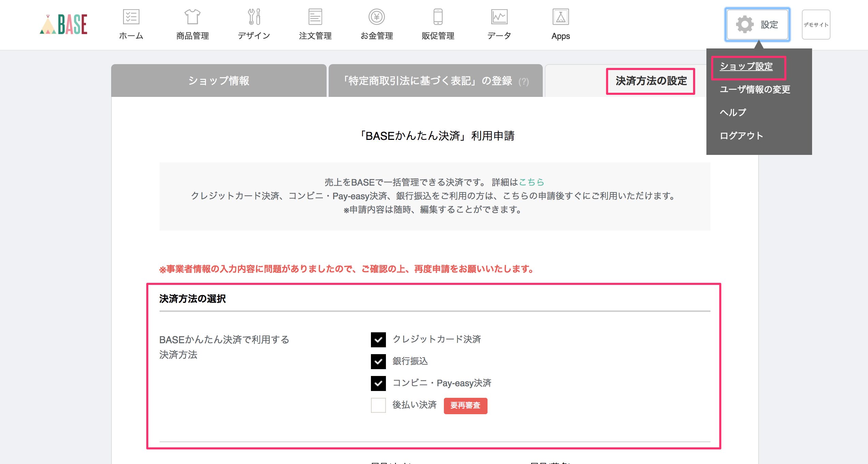
Task: Enable the 後払い決済 checkbox
Action: point(378,405)
